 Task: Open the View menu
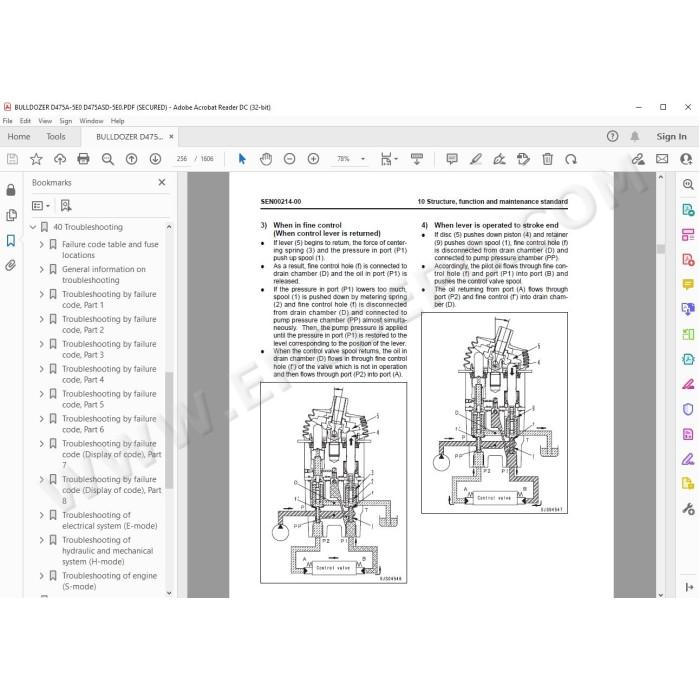click(45, 121)
